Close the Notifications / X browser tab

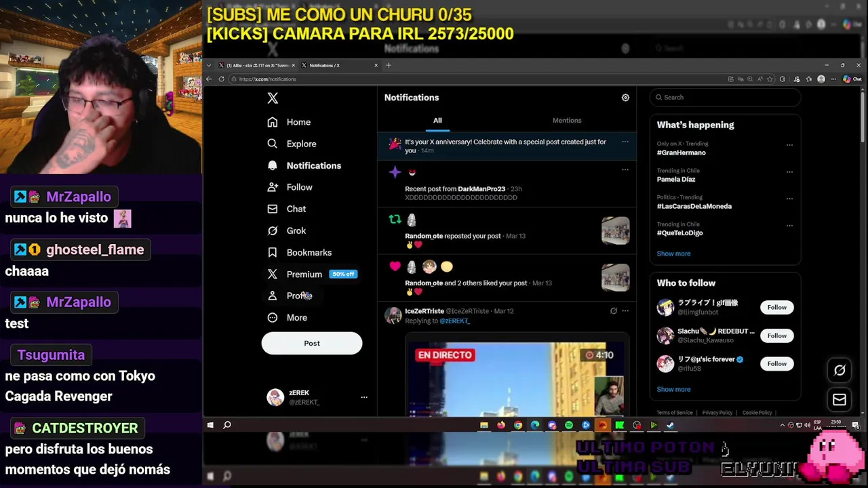pos(376,66)
